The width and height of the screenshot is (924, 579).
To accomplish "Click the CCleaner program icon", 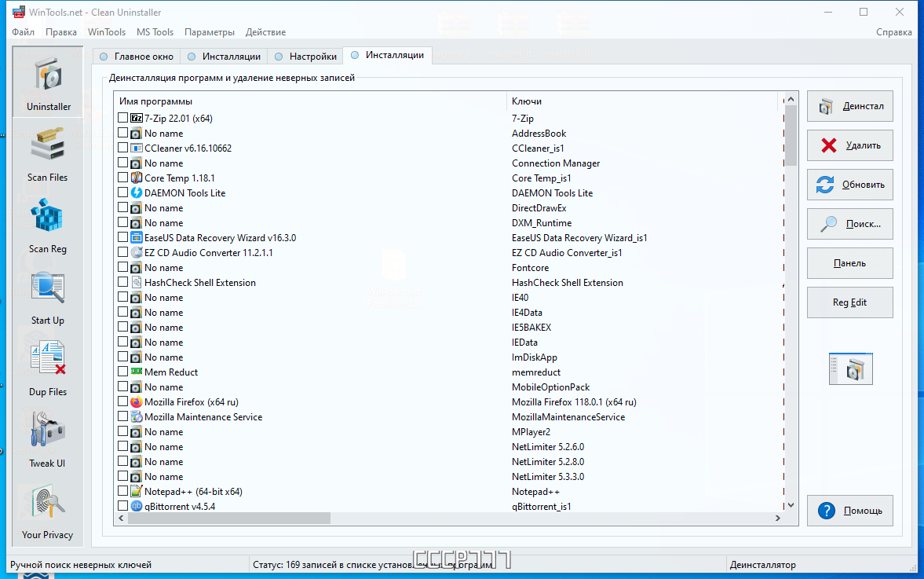I will pyautogui.click(x=136, y=148).
